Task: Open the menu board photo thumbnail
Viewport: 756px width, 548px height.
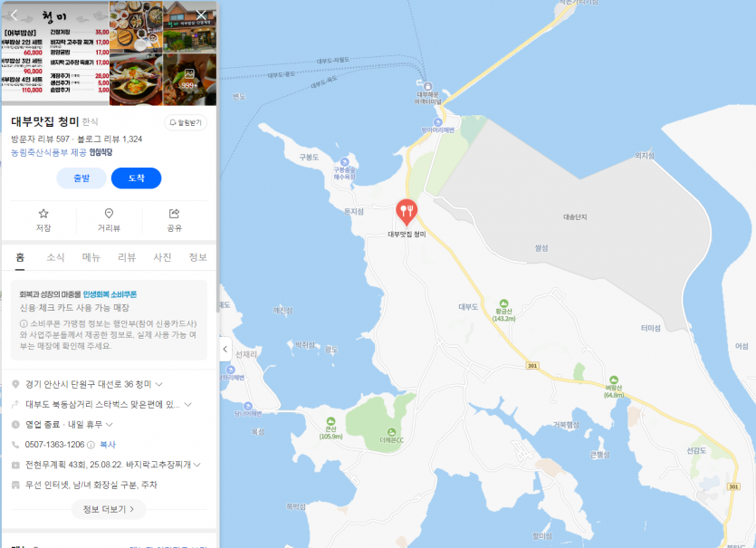Action: click(55, 53)
